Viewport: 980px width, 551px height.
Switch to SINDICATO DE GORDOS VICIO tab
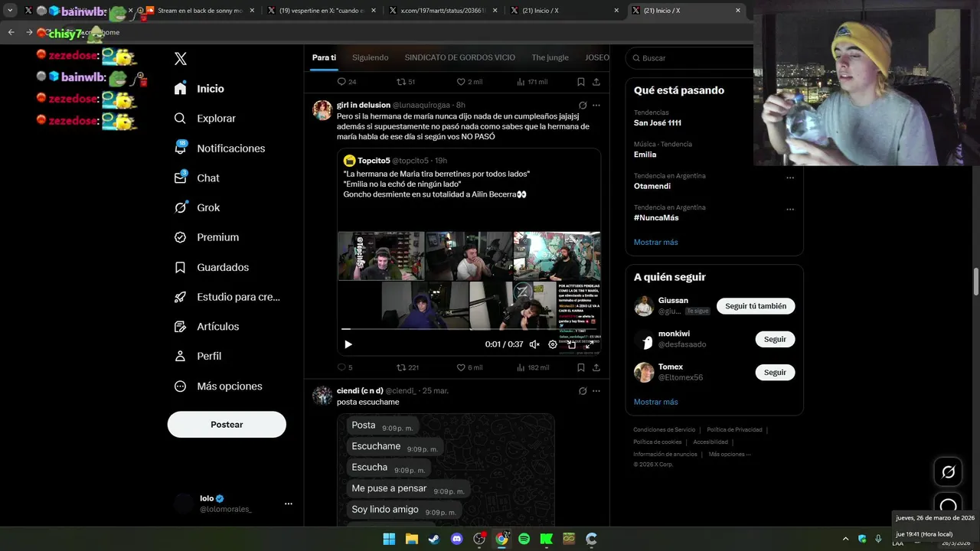(x=459, y=57)
